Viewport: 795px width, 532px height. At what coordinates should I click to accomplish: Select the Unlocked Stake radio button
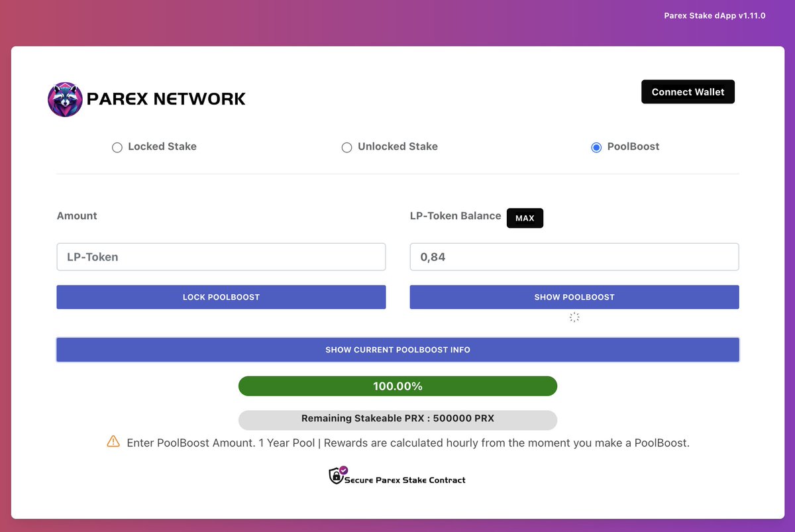click(x=347, y=147)
